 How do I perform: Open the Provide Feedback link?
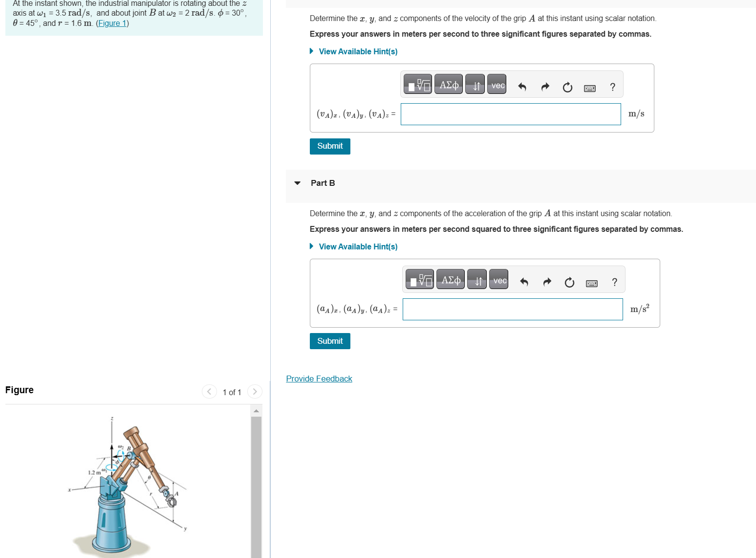[319, 378]
